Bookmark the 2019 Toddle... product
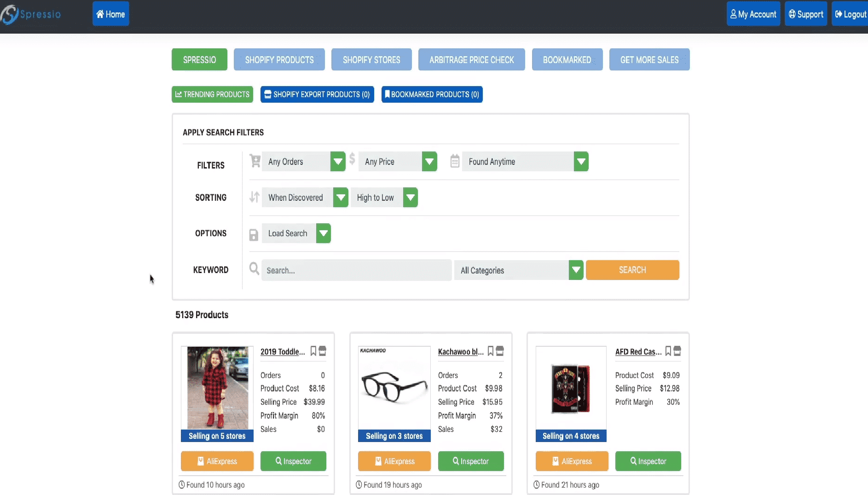Viewport: 868px width, 495px height. 313,351
